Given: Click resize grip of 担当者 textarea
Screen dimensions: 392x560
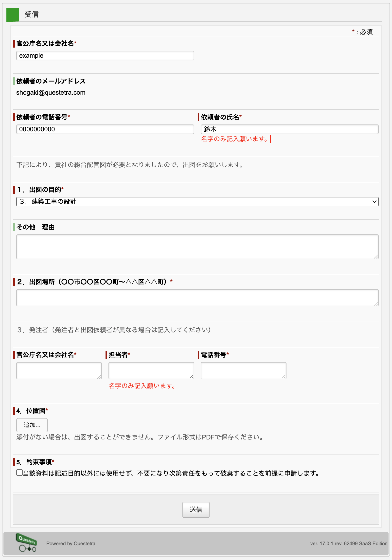Looking at the screenshot, I should (x=191, y=377).
